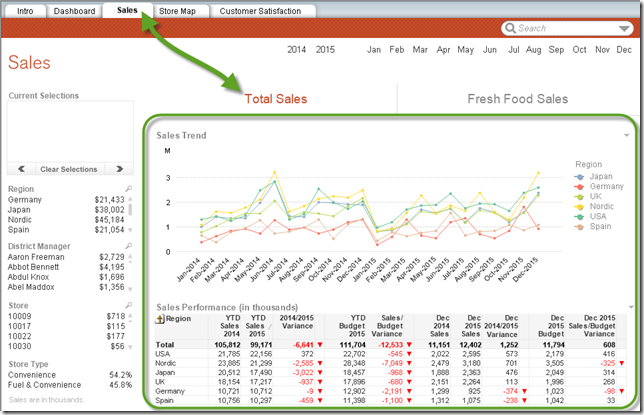Viewport: 644px width, 415px height.
Task: Expand the Region column in the performance table
Action: [159, 318]
